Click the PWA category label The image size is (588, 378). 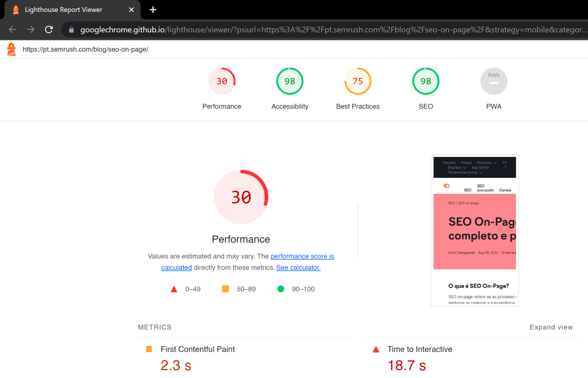pos(494,106)
